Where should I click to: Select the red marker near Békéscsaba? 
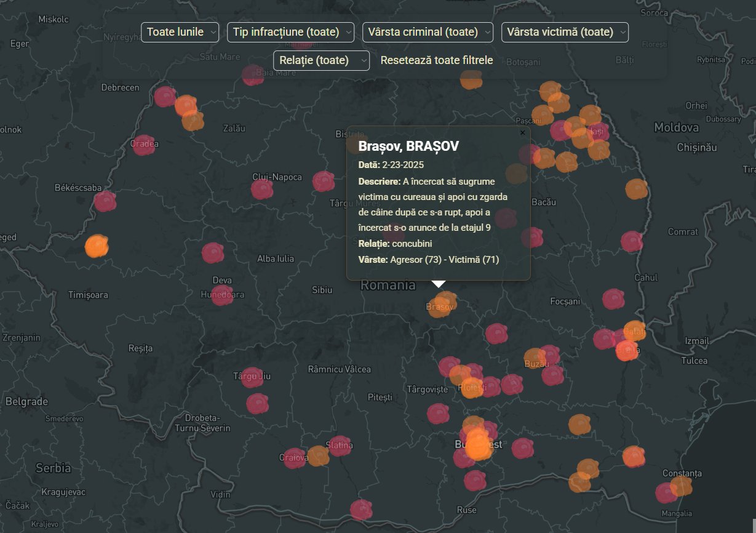pos(105,201)
